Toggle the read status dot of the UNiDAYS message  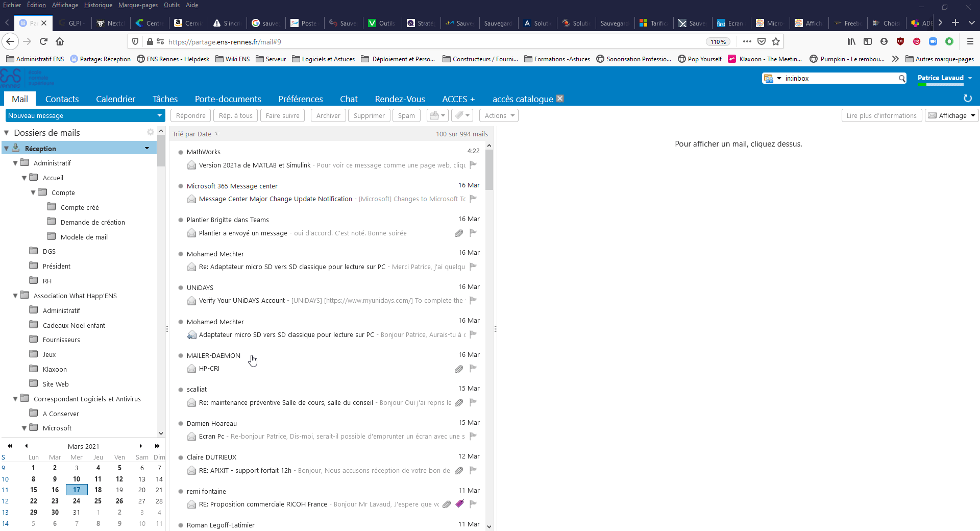pos(181,288)
